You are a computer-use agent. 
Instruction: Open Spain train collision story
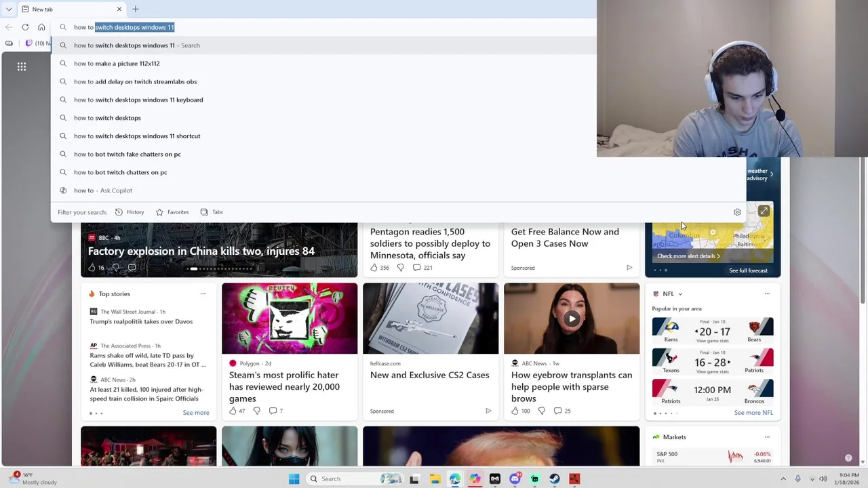146,394
